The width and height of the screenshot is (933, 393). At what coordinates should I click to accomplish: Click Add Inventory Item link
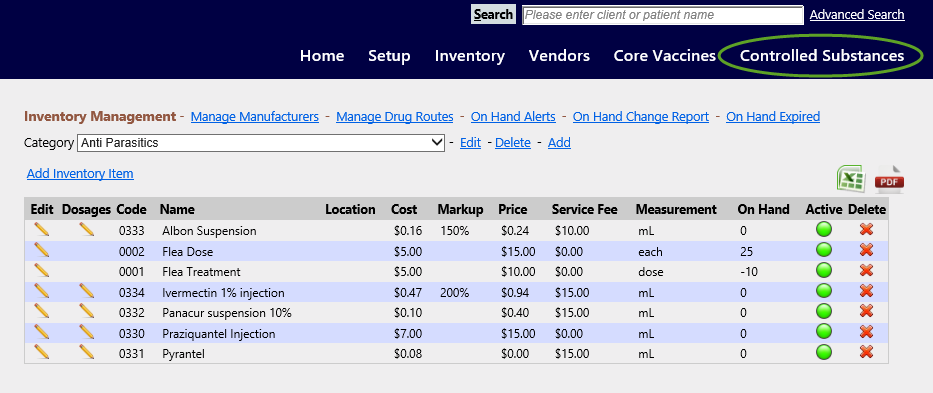[80, 174]
